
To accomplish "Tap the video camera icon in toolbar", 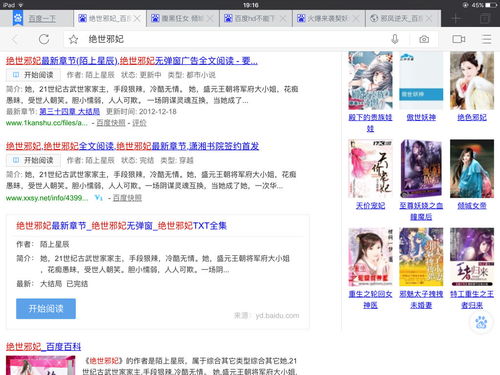I will tap(459, 39).
